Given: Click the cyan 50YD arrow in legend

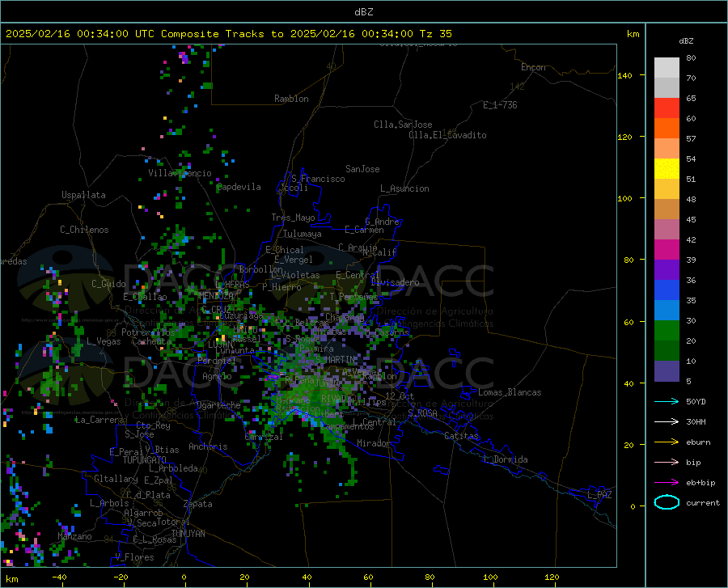Looking at the screenshot, I should 667,401.
